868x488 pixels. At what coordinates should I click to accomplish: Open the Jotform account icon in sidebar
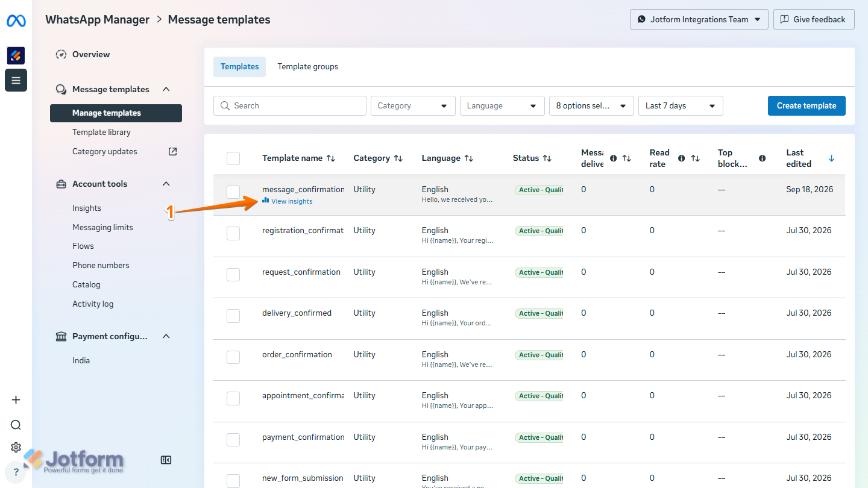(x=16, y=55)
